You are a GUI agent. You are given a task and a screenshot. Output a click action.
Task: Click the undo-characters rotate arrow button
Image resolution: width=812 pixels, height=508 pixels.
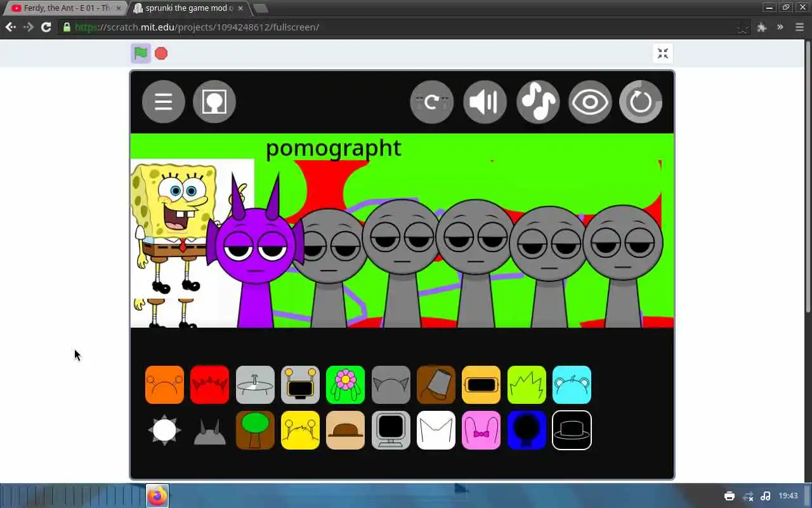point(432,102)
